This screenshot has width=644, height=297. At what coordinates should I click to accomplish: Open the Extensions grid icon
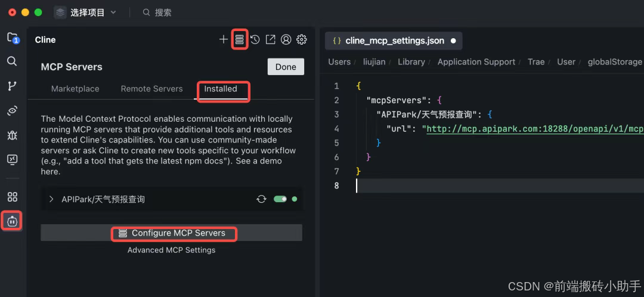click(x=13, y=197)
